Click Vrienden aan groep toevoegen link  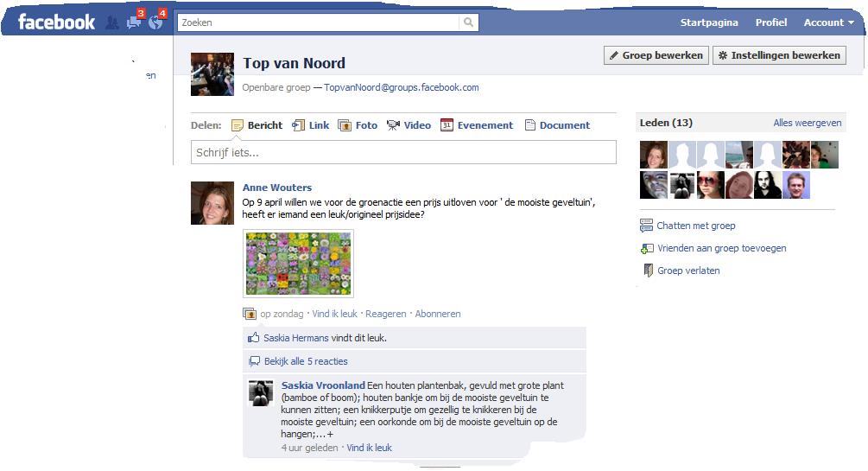[721, 248]
